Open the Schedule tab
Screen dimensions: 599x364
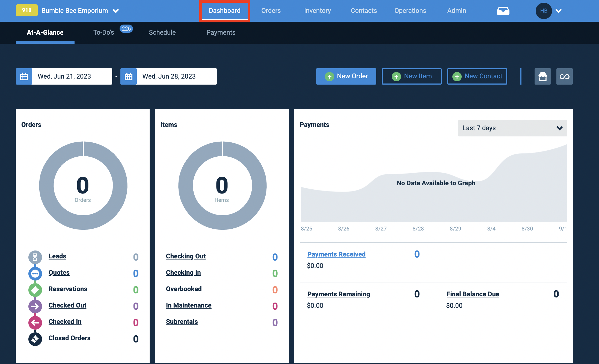pos(162,32)
